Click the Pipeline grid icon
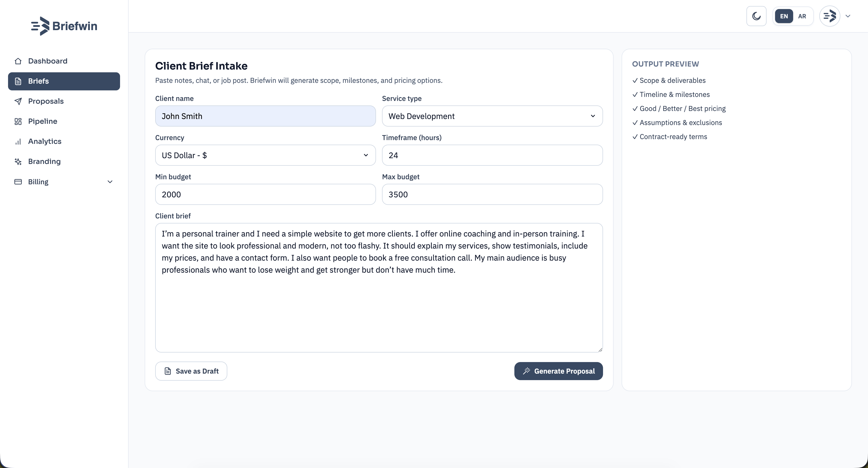This screenshot has height=468, width=868. [x=18, y=121]
